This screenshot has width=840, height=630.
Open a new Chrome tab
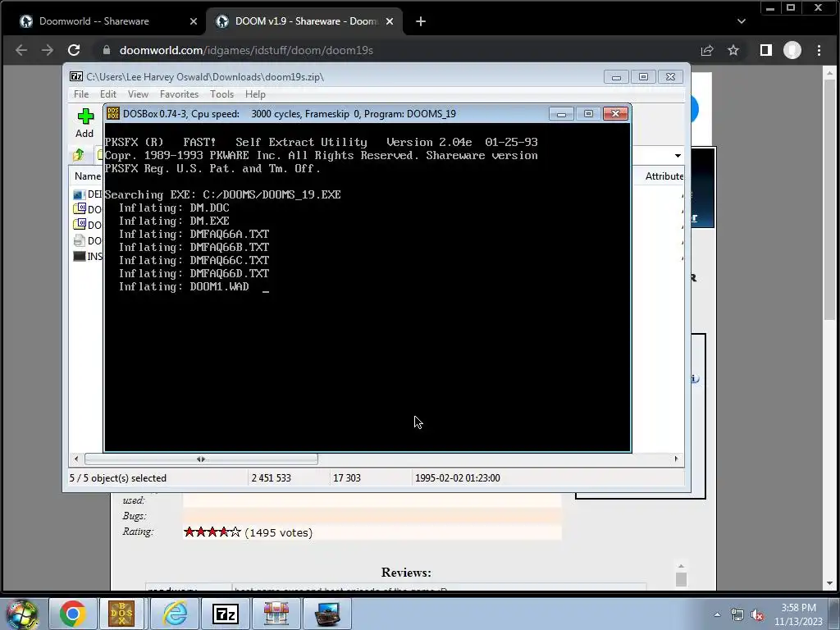click(x=421, y=21)
